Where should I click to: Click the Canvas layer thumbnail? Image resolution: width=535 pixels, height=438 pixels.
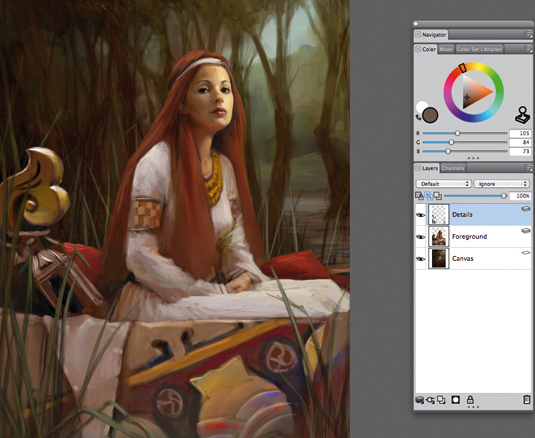pyautogui.click(x=438, y=258)
